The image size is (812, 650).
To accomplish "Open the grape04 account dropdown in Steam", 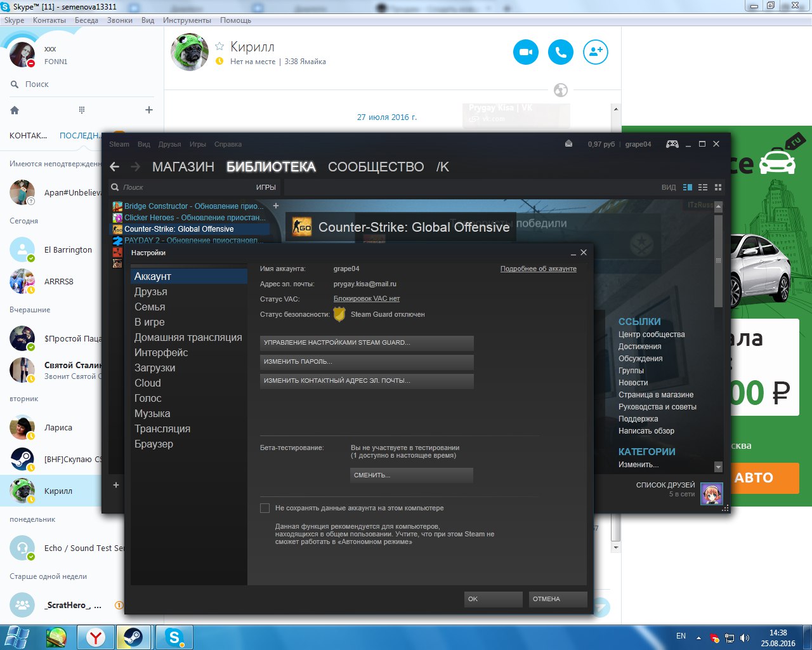I will 638,144.
